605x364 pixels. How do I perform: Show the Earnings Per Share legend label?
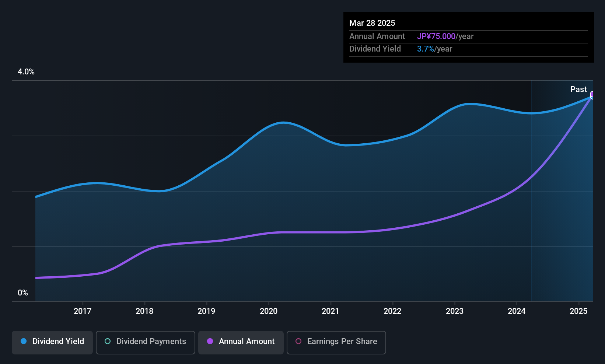342,342
